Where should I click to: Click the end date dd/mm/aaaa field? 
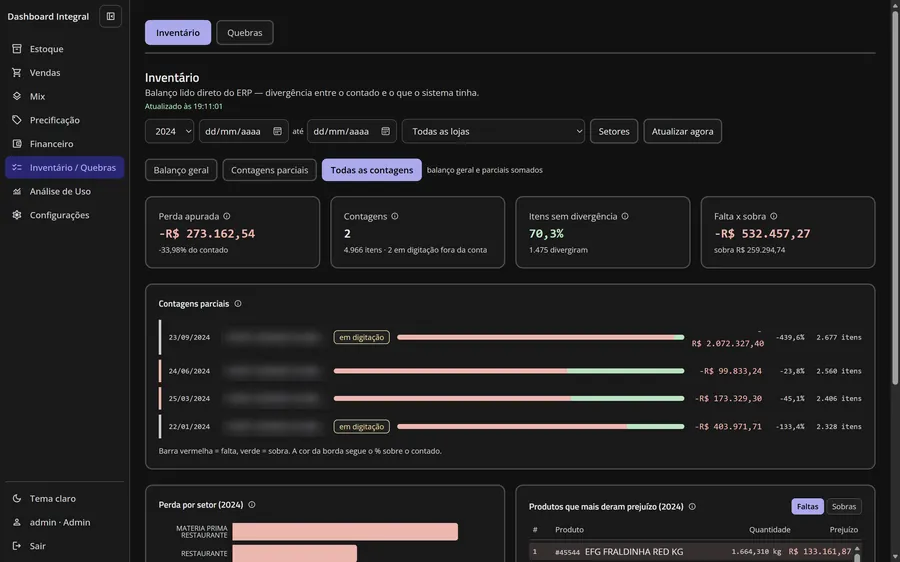coord(351,131)
